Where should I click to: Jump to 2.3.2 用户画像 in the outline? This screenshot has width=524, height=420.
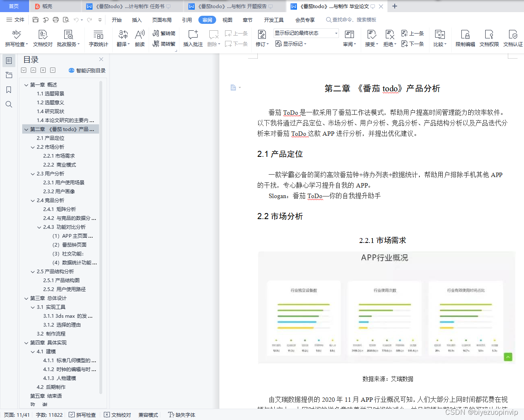click(59, 192)
